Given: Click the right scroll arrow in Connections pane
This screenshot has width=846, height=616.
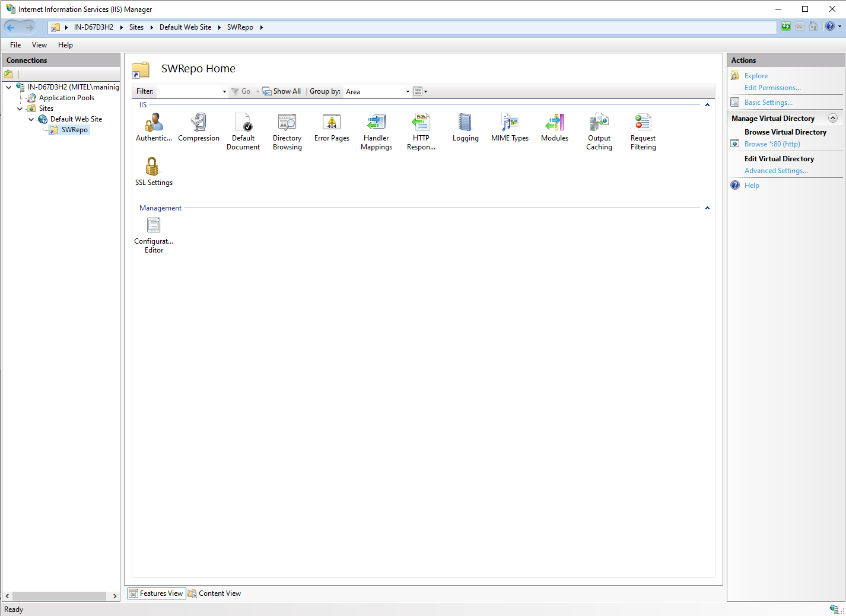Looking at the screenshot, I should (115, 596).
